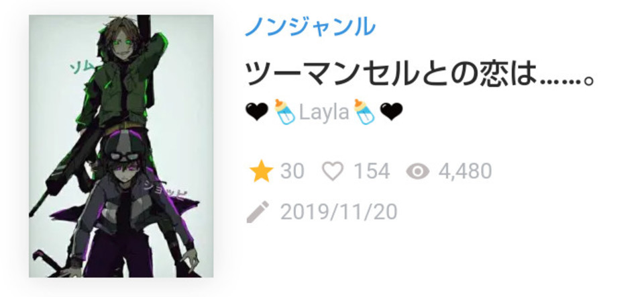Click the last black heart emoji
The height and width of the screenshot is (297, 644).
tap(391, 112)
